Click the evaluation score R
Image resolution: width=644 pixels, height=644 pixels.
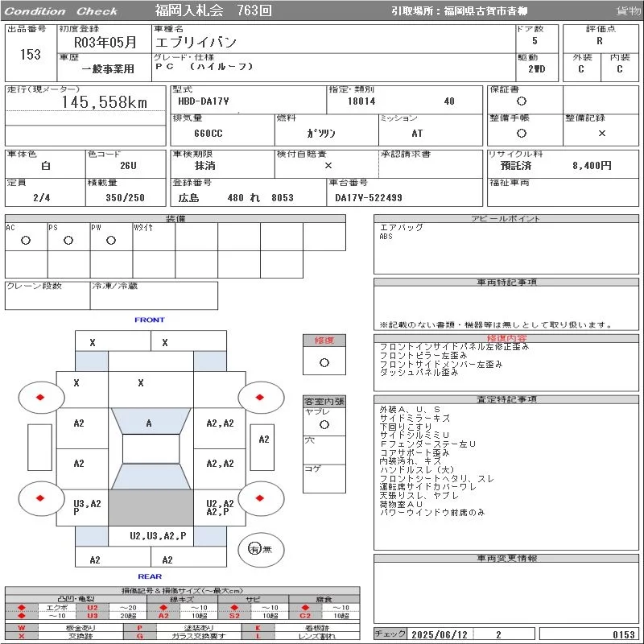[x=600, y=41]
